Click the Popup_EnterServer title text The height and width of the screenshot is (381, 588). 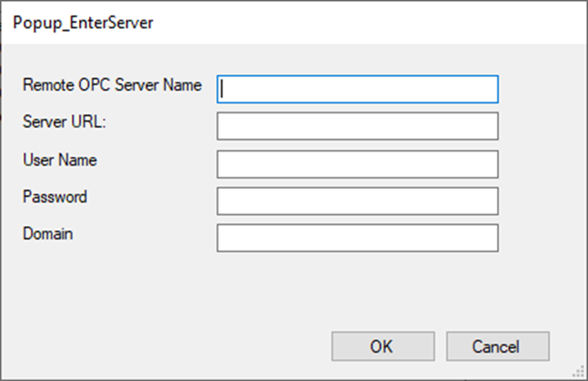[x=83, y=23]
